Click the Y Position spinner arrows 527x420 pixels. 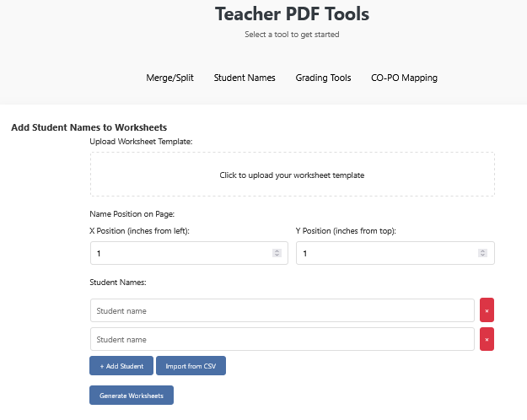[x=482, y=253]
